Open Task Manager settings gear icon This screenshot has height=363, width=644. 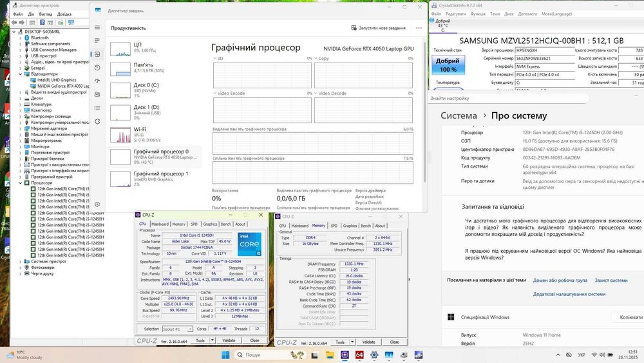click(97, 204)
